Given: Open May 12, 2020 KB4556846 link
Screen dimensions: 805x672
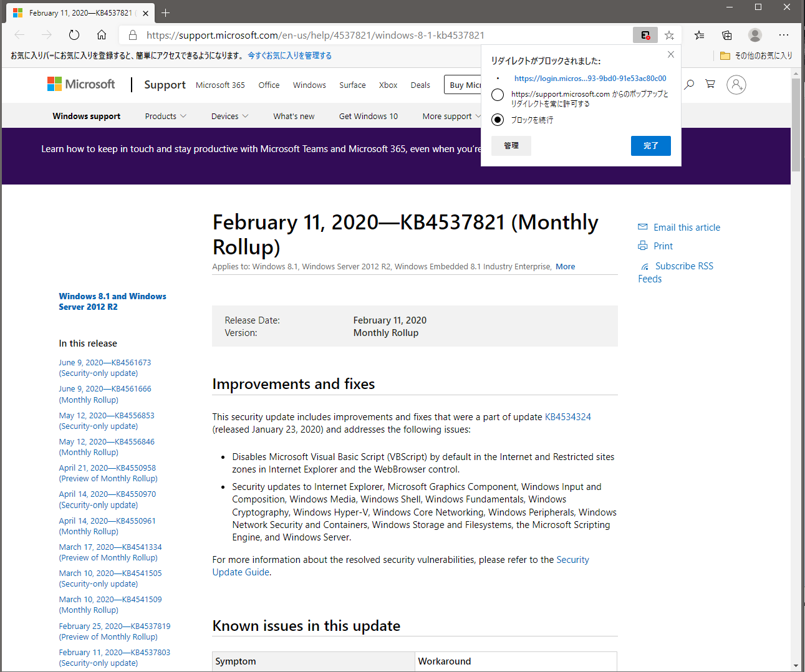Looking at the screenshot, I should (107, 447).
